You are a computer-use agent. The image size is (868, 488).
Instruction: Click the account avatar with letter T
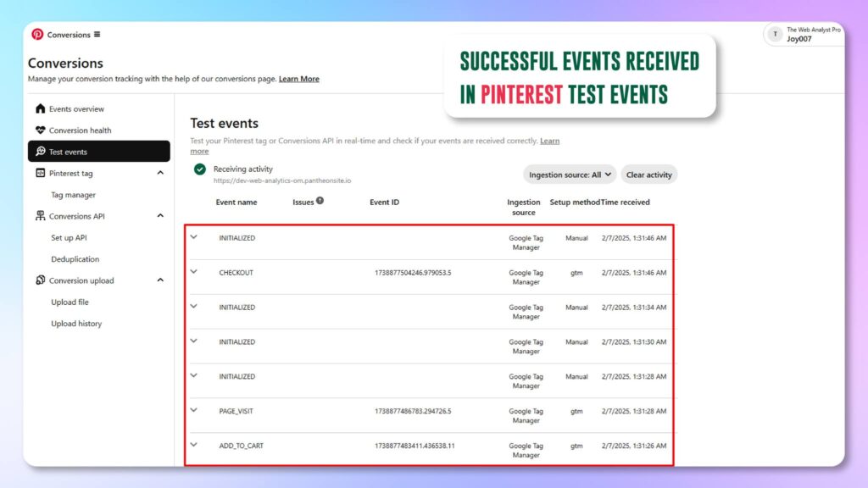point(775,34)
